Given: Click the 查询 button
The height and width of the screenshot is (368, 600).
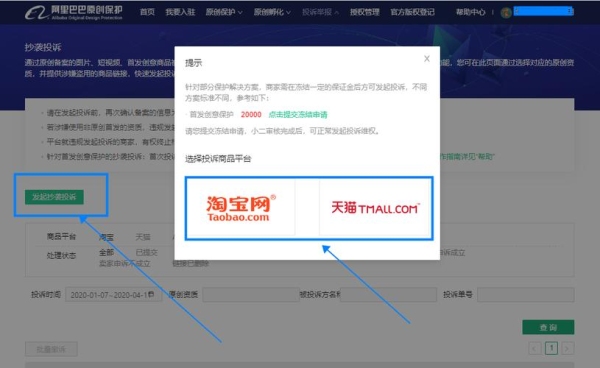Looking at the screenshot, I should click(548, 327).
